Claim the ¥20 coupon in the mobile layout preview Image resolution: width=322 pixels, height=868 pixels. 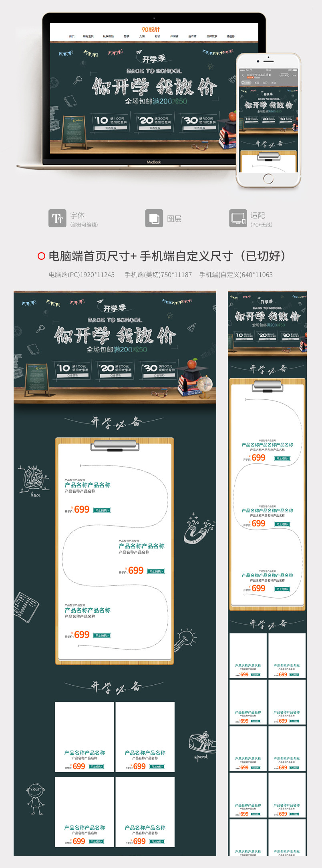point(267,339)
